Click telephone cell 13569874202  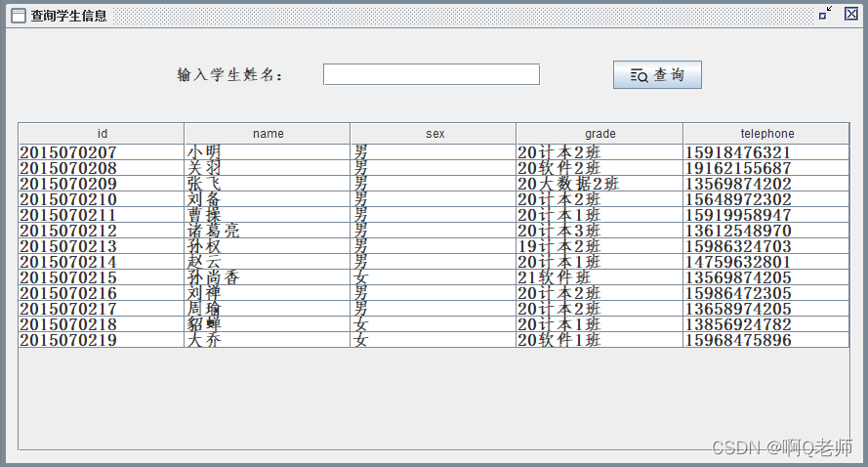(x=766, y=184)
